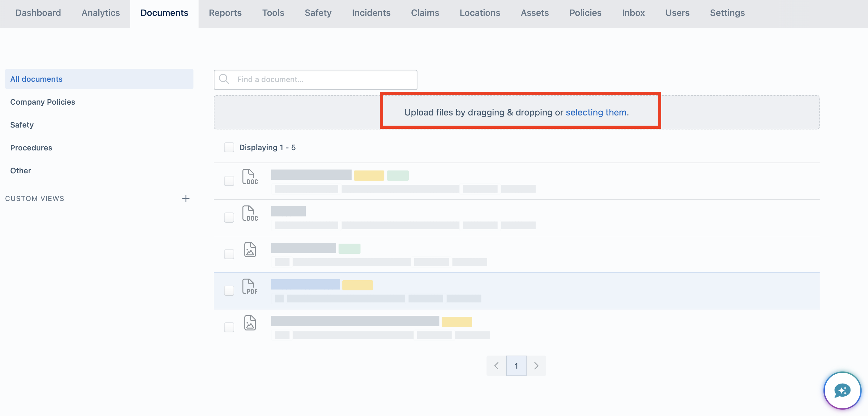
Task: Open the Safety tab in top navigation
Action: coord(318,13)
